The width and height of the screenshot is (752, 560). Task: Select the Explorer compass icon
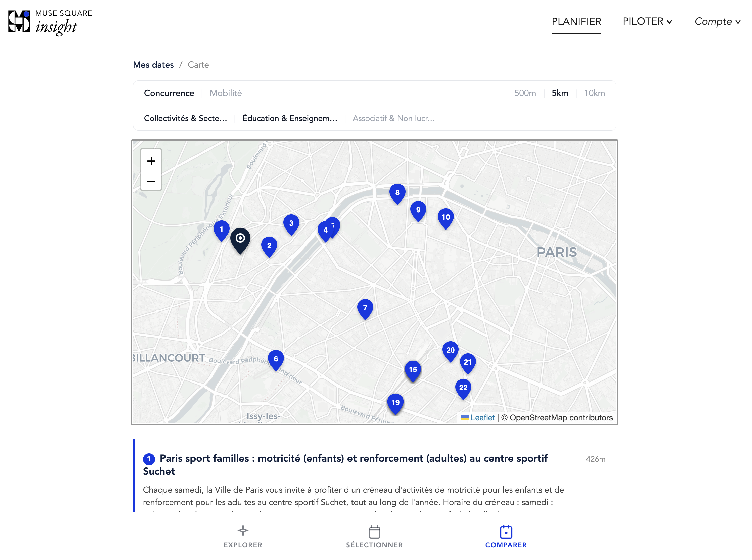243,531
